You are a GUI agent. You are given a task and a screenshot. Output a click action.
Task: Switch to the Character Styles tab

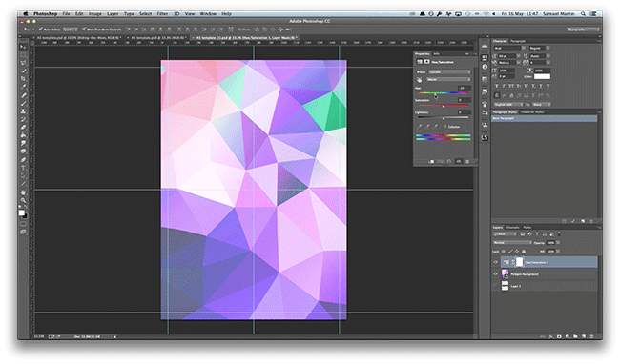tap(532, 112)
